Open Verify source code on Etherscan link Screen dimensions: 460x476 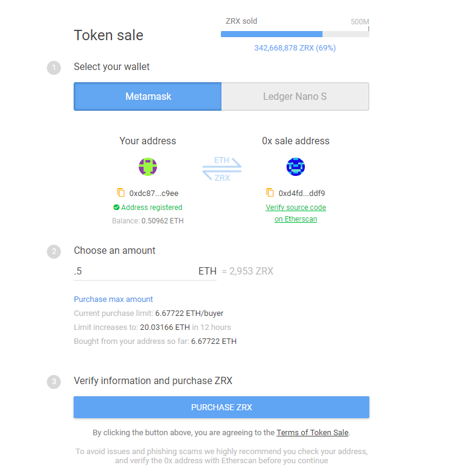pyautogui.click(x=296, y=213)
